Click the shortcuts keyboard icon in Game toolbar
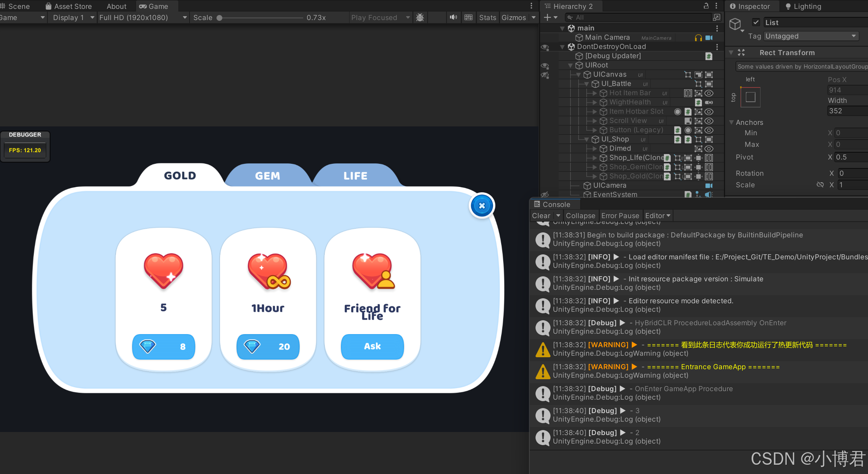The height and width of the screenshot is (474, 868). [468, 17]
